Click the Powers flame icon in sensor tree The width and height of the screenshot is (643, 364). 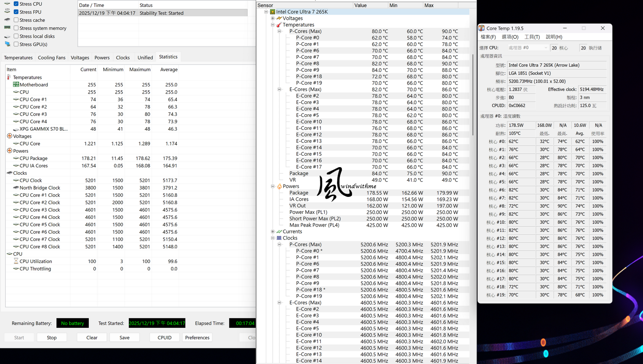[279, 186]
